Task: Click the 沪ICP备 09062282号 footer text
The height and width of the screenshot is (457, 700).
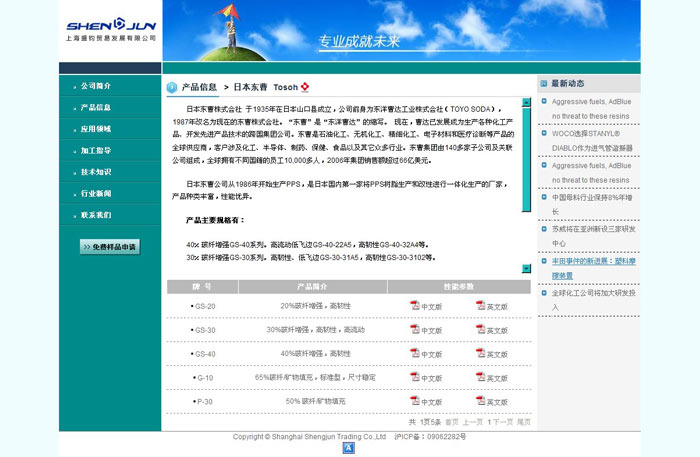Action: [430, 436]
